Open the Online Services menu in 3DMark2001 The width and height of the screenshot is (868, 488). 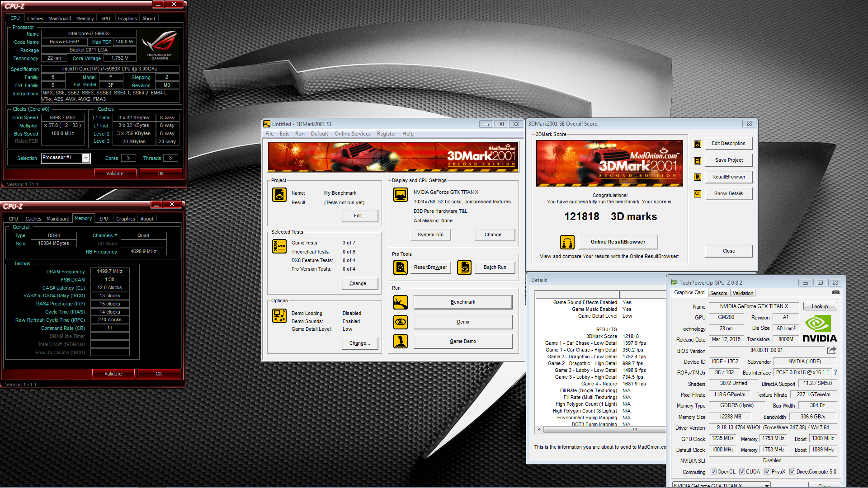[353, 134]
